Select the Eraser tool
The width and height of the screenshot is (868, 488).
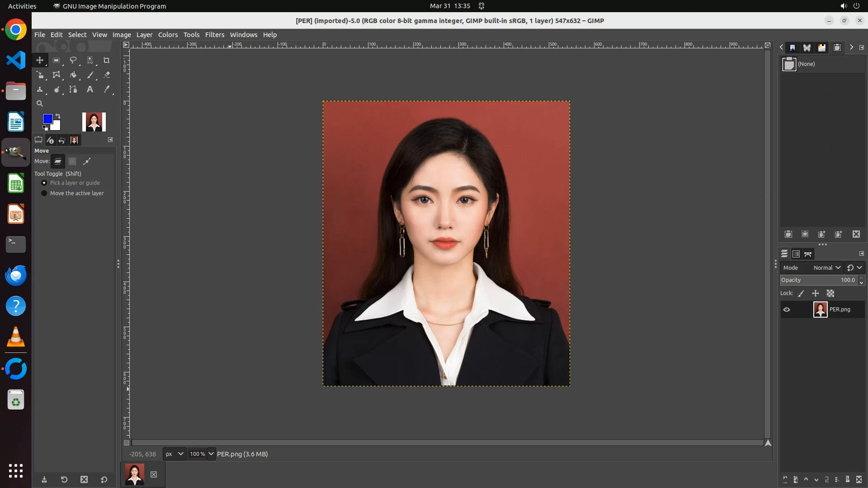(x=107, y=75)
